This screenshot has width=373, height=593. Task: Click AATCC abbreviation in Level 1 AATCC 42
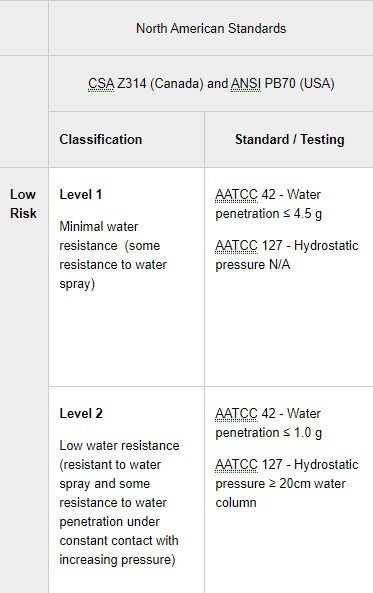pyautogui.click(x=236, y=195)
